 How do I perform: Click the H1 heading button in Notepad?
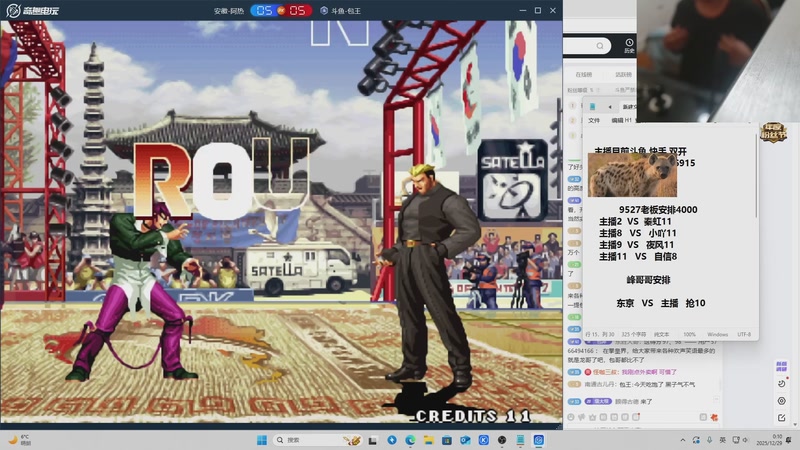click(x=629, y=120)
